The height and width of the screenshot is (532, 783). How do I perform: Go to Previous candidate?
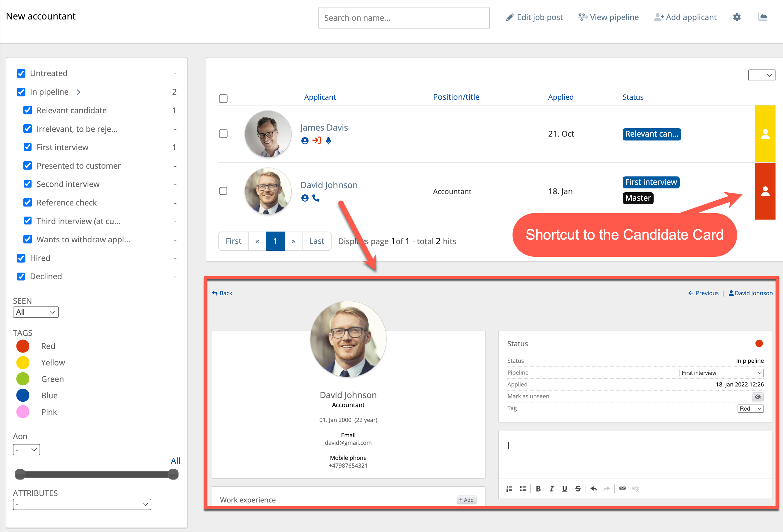703,293
